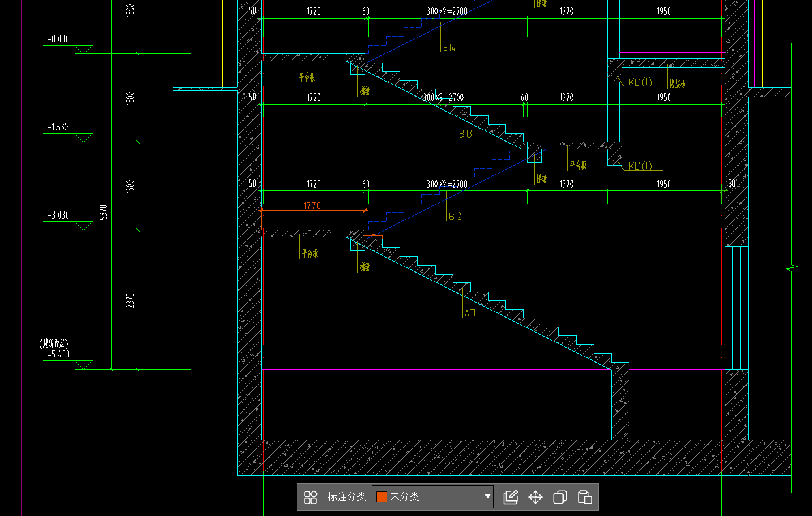The height and width of the screenshot is (516, 812).
Task: Pick the BT4 stair label
Action: [449, 48]
